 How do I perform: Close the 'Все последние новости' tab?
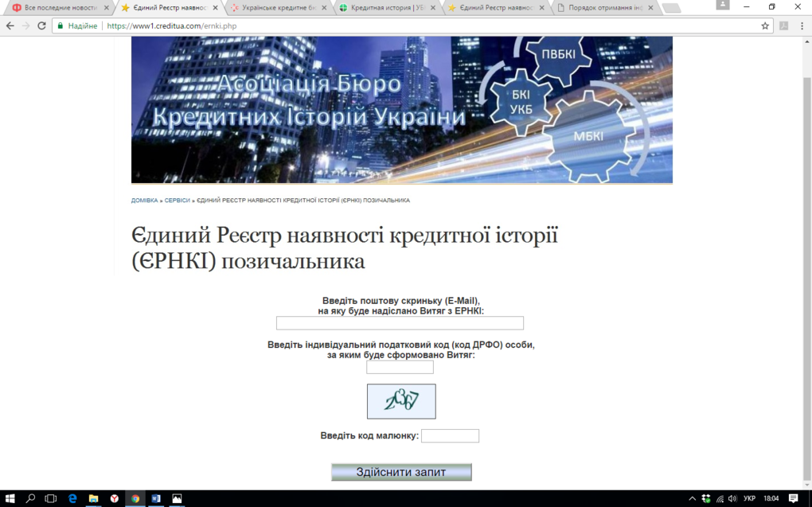tap(107, 8)
